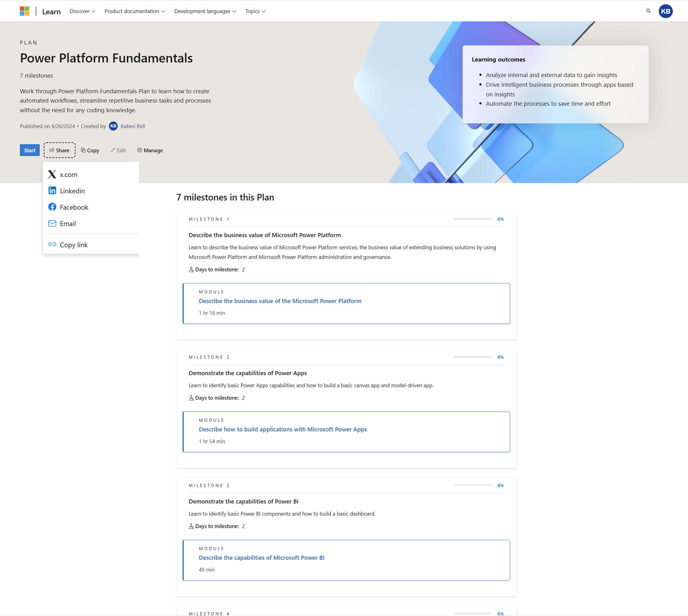Expand the Development languages menu
The height and width of the screenshot is (616, 688).
[204, 11]
